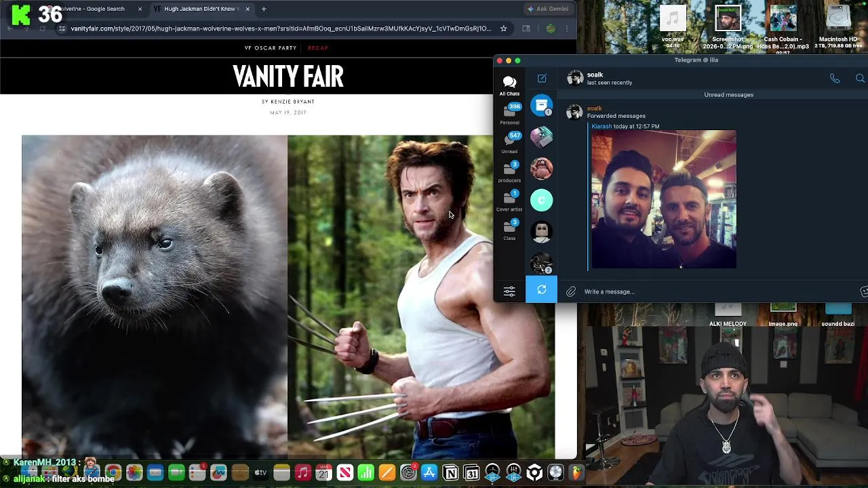Open All Chats in Telegram sidebar
Screen dimensions: 868x488
[x=509, y=86]
